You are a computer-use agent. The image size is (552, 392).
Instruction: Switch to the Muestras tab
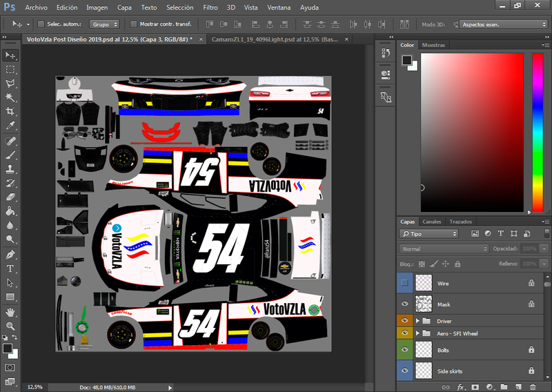click(433, 45)
